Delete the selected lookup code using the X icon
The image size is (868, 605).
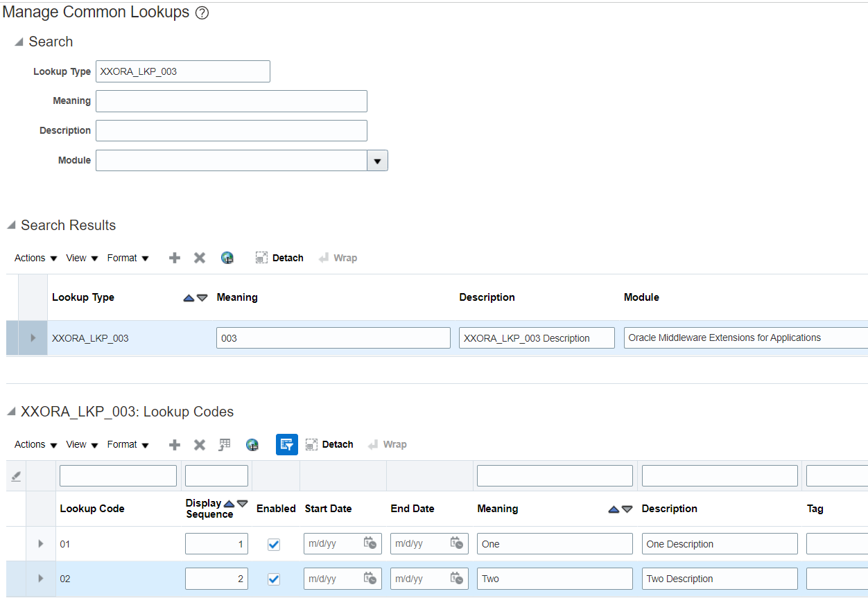click(x=200, y=444)
